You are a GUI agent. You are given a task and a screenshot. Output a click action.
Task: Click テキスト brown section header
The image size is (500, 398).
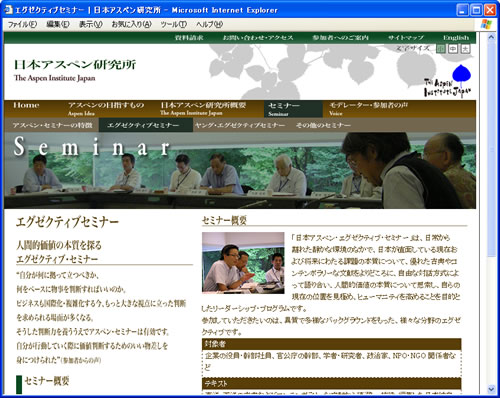point(332,383)
